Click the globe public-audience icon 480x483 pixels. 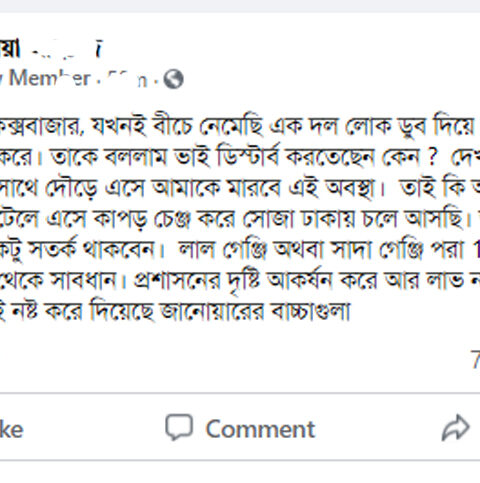[x=173, y=79]
